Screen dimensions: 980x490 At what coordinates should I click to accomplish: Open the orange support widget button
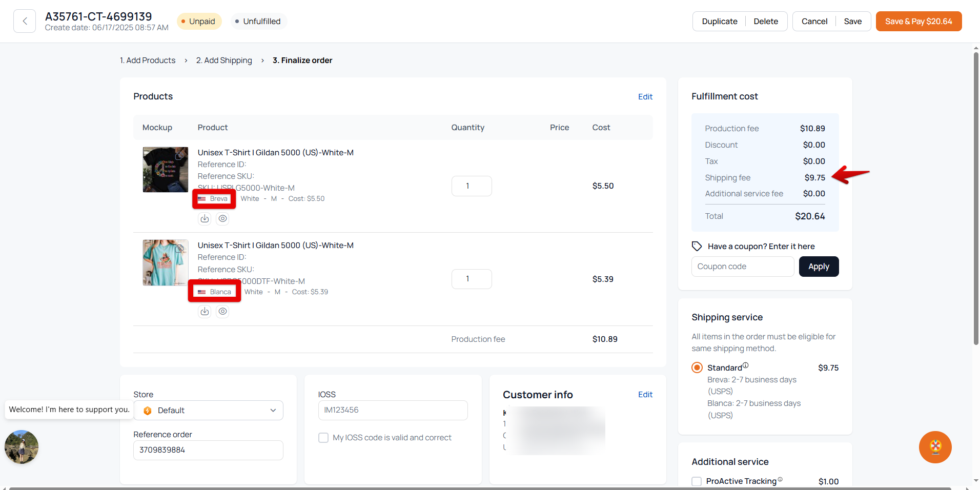(935, 447)
